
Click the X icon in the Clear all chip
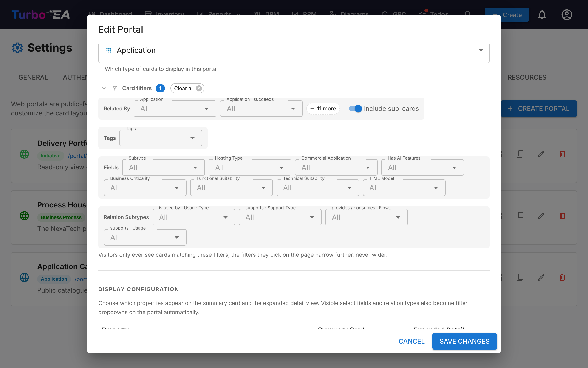coord(199,88)
